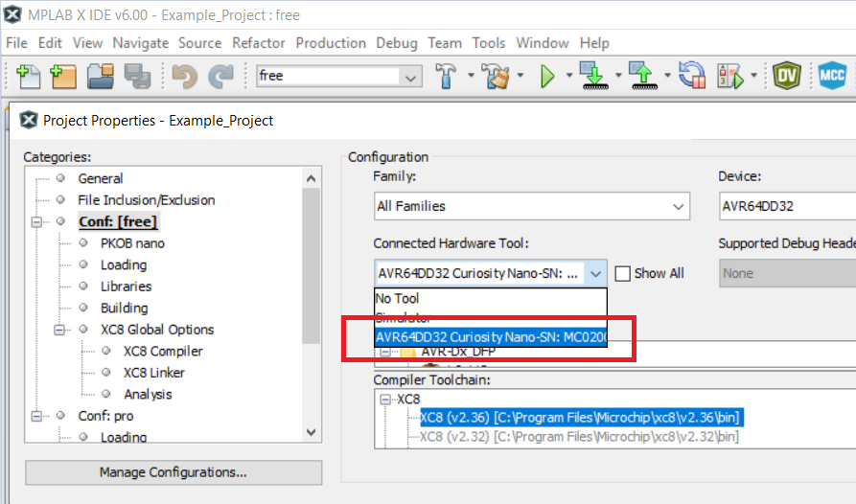Screen dimensions: 856x504
Task: Click the New Project toolbar icon
Action: tap(62, 76)
